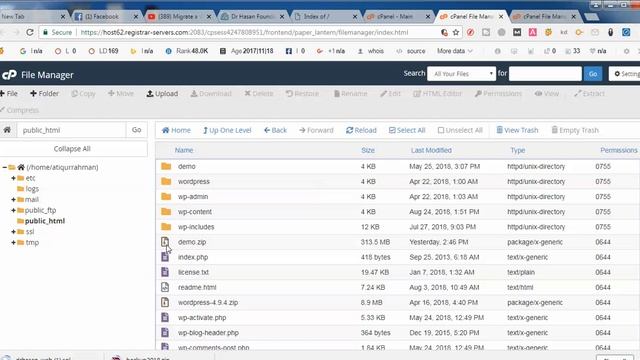The image size is (640, 360).
Task: Expand the etc folder in tree
Action: tap(13, 178)
